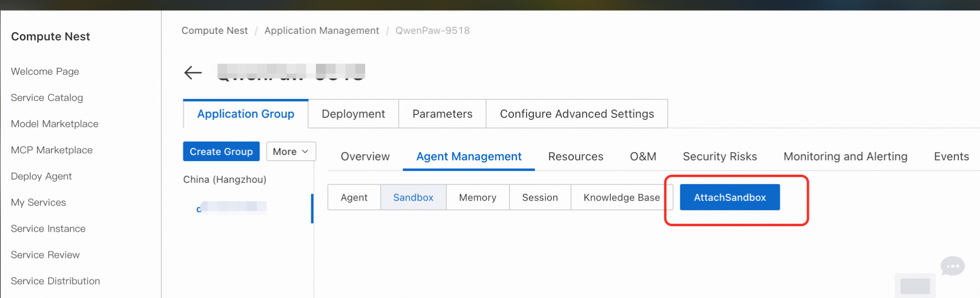This screenshot has height=298, width=980.
Task: Go to Security Risks tab
Action: (719, 156)
